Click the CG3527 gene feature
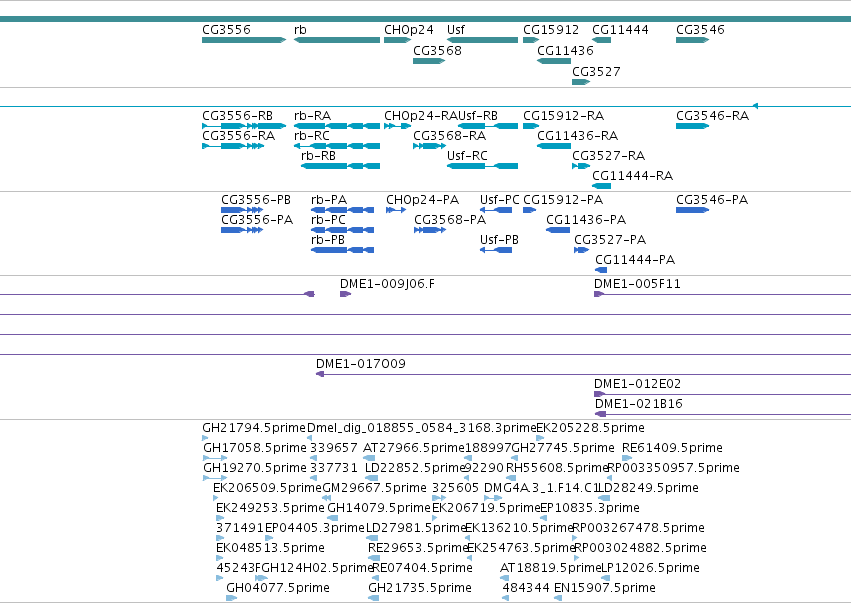This screenshot has width=851, height=603. coord(581,82)
